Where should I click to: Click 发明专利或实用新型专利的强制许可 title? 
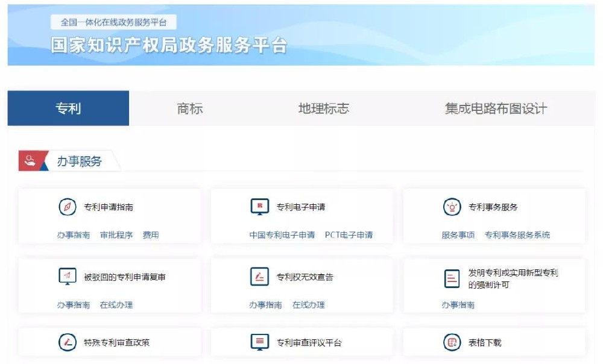(513, 278)
